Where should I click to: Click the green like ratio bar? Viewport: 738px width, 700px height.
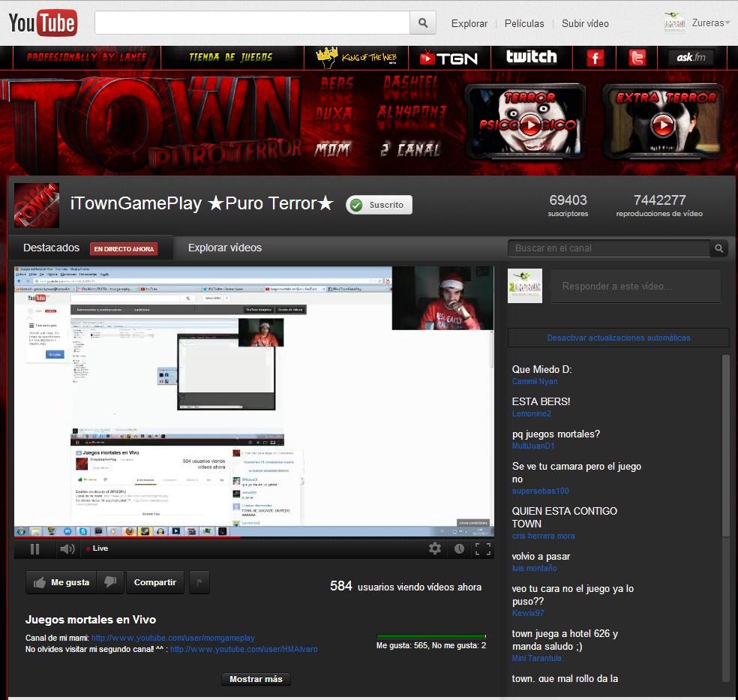(431, 636)
